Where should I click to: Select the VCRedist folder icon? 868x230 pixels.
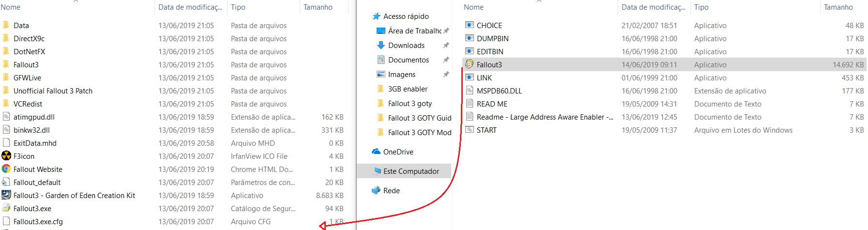coord(6,104)
